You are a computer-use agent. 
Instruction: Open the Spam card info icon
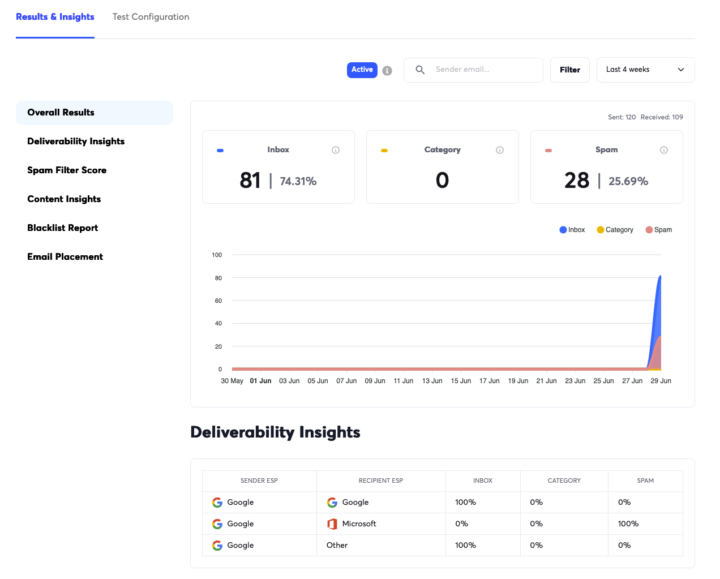[x=664, y=150]
